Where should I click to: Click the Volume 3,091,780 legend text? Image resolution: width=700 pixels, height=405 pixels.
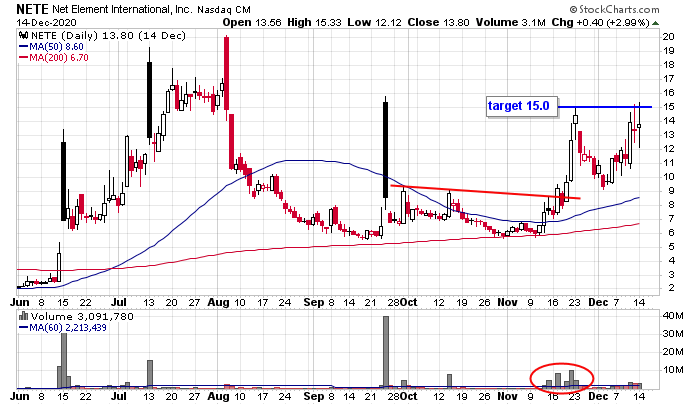click(82, 317)
